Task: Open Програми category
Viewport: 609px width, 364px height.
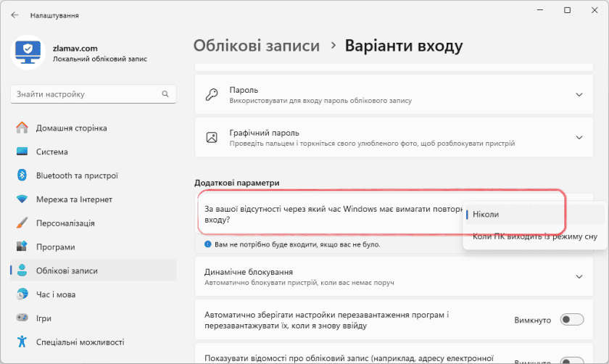Action: tap(94, 247)
